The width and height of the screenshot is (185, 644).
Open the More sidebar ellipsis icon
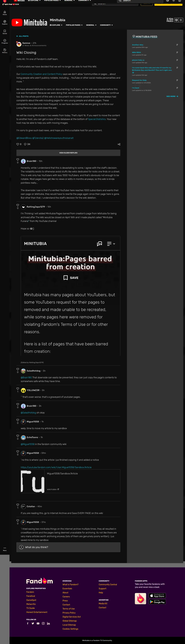[5, 549]
